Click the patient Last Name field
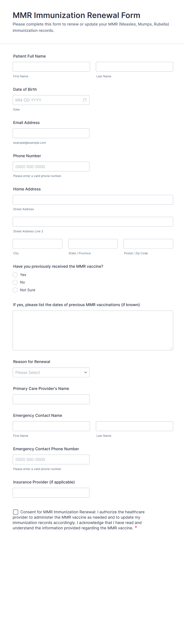The width and height of the screenshot is (184, 644). click(134, 67)
